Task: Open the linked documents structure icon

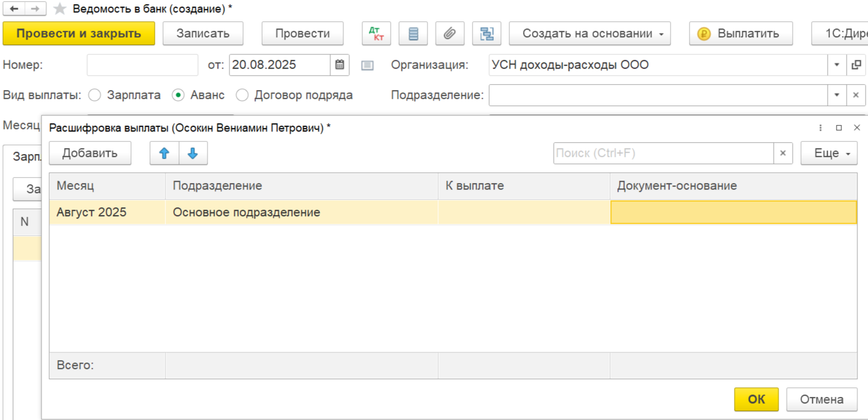Action: pyautogui.click(x=487, y=34)
